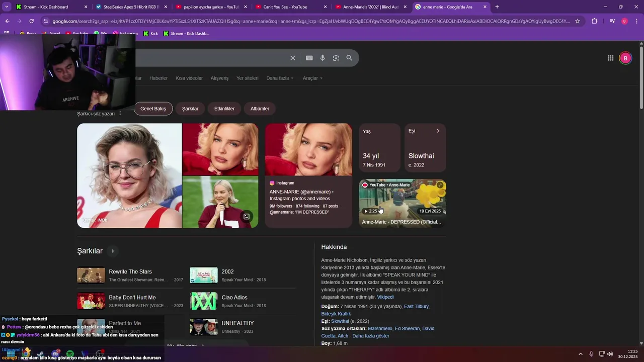View site information icon in address bar

(46, 21)
